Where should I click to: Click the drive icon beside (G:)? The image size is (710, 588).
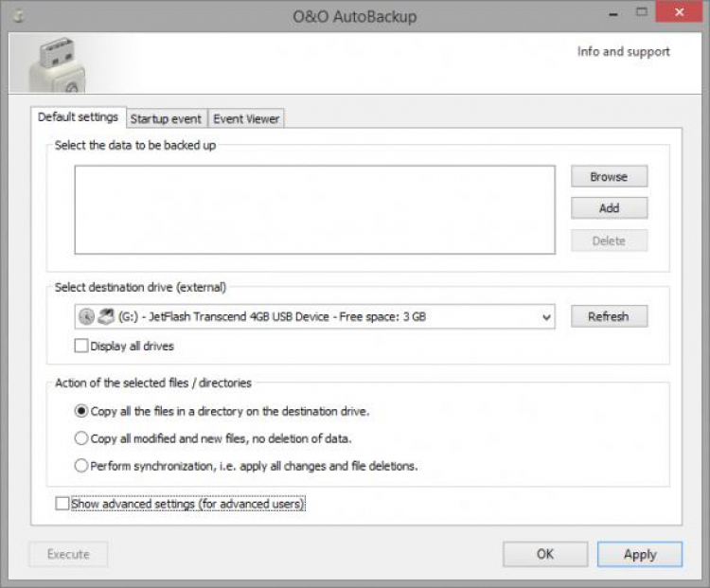(x=106, y=316)
